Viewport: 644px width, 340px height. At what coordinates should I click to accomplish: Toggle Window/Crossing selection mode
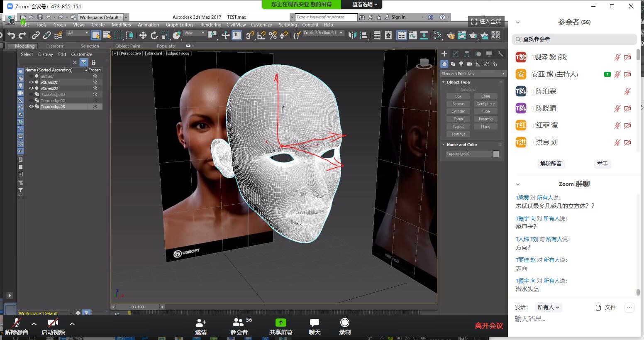[x=129, y=36]
